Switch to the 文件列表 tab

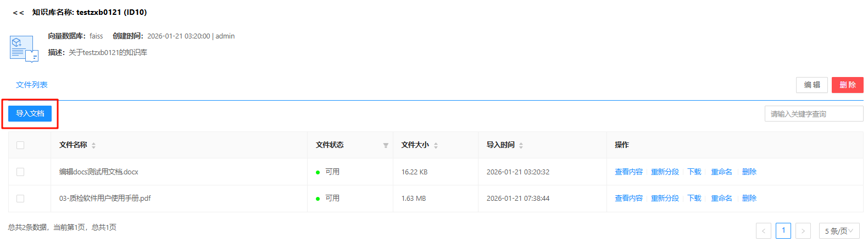[x=32, y=85]
